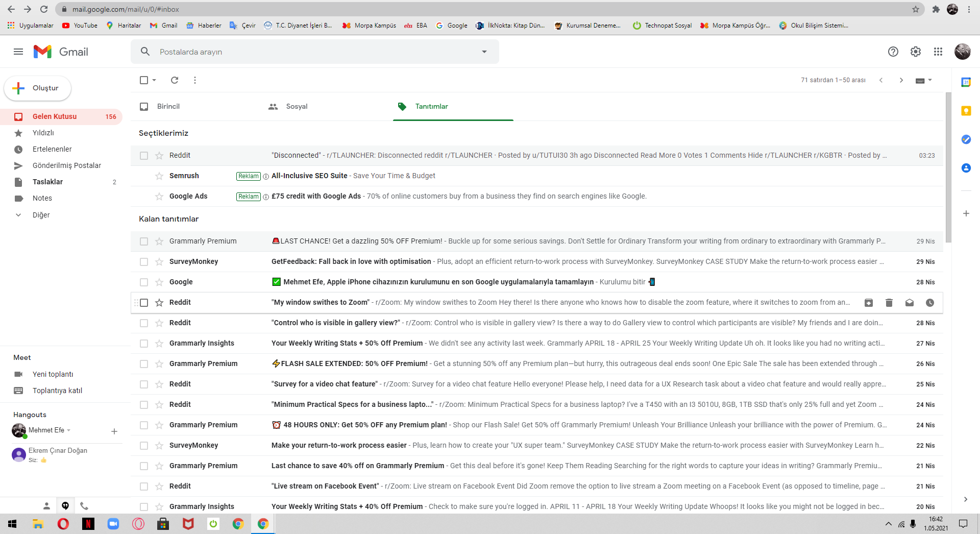Go to older messages page arrow
Viewport: 980px width, 534px height.
tap(901, 80)
